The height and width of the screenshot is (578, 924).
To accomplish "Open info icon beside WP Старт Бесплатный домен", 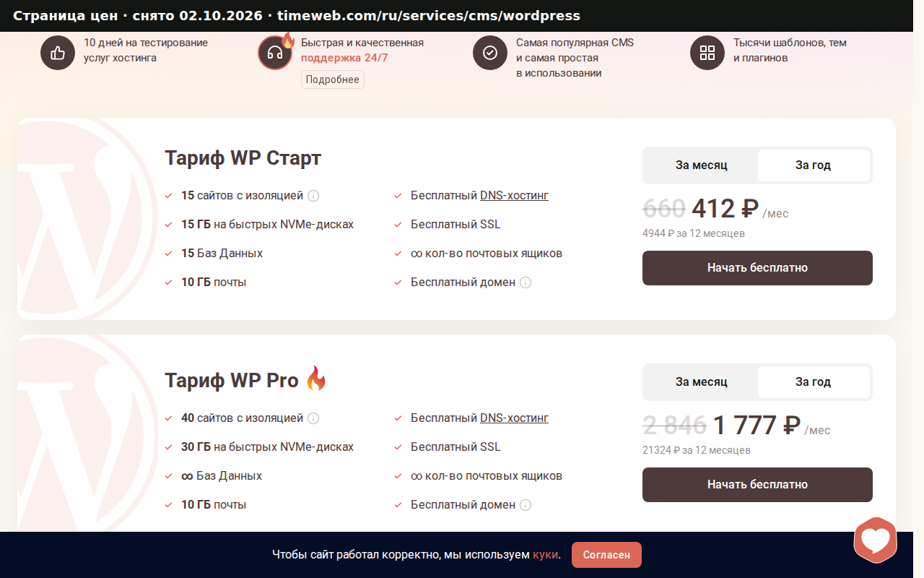I will point(526,282).
